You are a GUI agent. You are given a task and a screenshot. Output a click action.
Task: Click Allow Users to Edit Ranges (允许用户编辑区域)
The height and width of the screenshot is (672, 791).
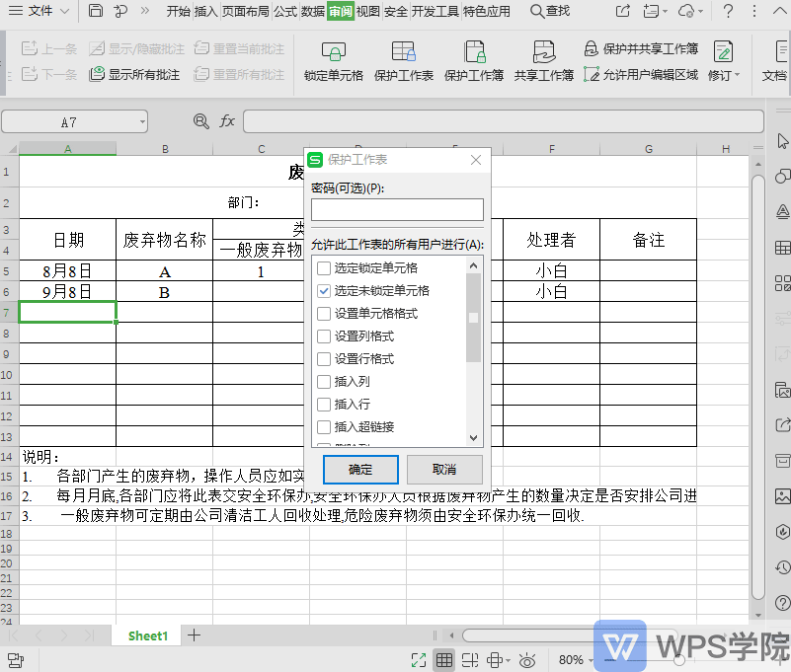[x=641, y=75]
